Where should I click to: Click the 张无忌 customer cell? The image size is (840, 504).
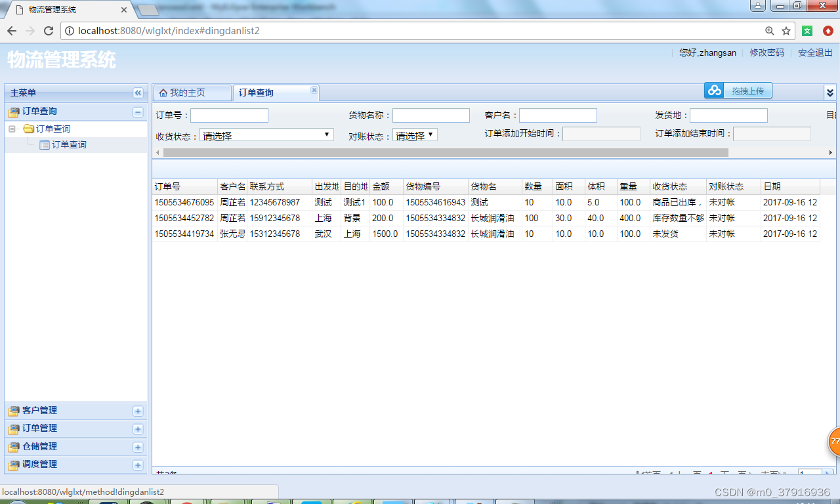[x=232, y=234]
